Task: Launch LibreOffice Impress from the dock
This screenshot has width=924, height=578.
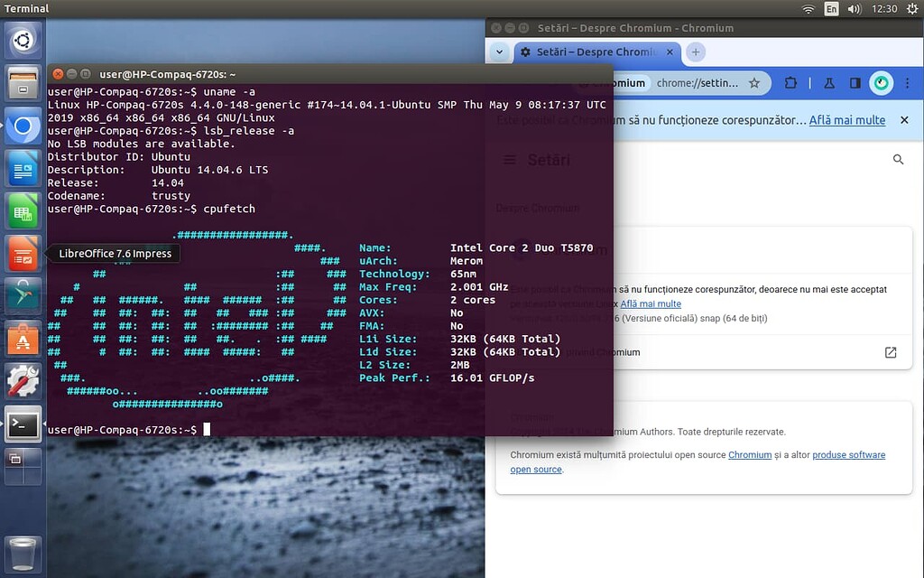Action: (x=23, y=254)
